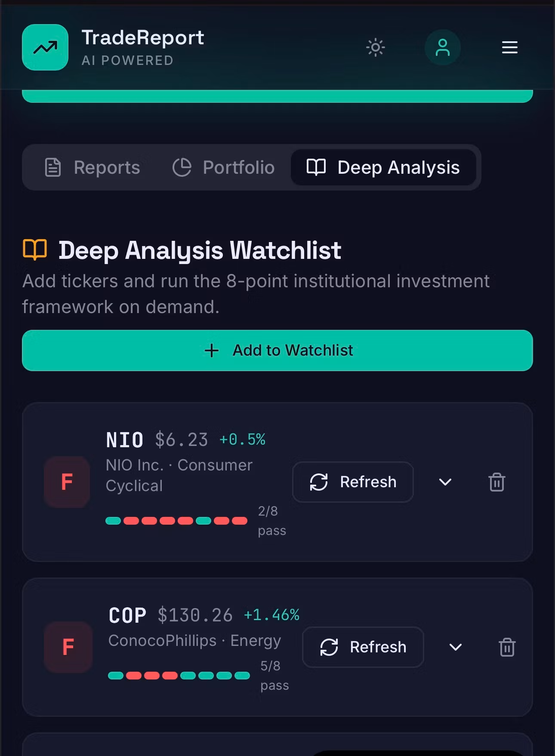Click the COP F grade badge
The width and height of the screenshot is (555, 756).
68,647
